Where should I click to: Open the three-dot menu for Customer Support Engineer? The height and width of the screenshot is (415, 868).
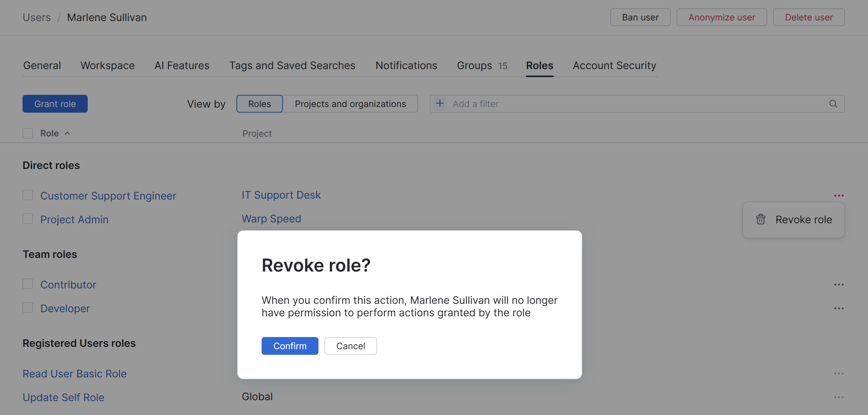[838, 196]
